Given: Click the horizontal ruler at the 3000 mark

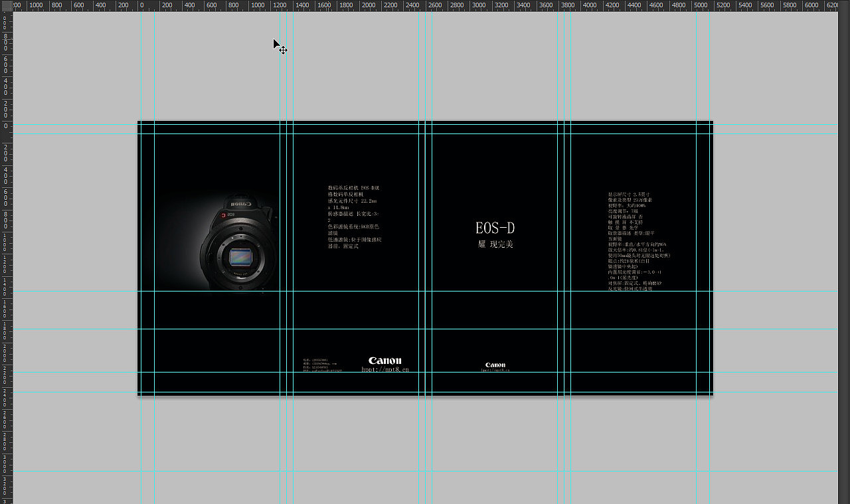Looking at the screenshot, I should click(x=479, y=5).
